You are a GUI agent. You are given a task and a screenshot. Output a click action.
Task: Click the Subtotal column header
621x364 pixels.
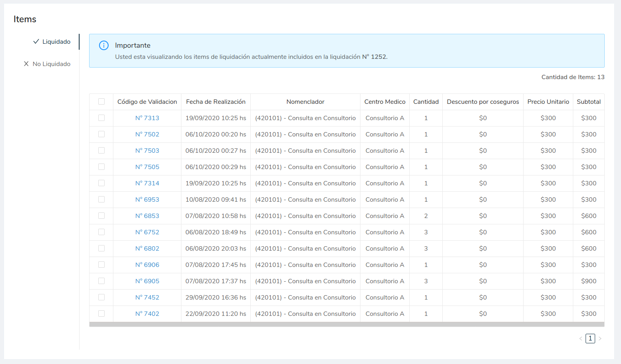[588, 102]
